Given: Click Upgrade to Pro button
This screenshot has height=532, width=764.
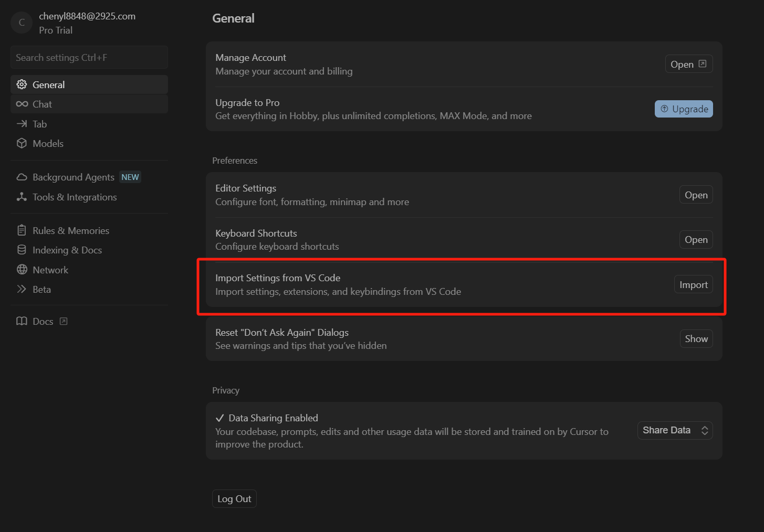Looking at the screenshot, I should pyautogui.click(x=683, y=109).
